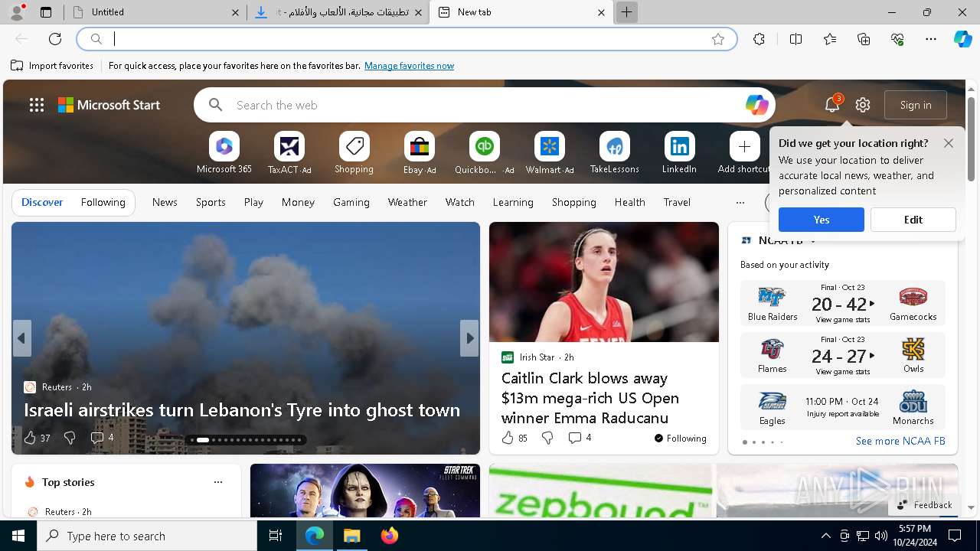
Task: Open the notifications bell
Action: coord(832,105)
